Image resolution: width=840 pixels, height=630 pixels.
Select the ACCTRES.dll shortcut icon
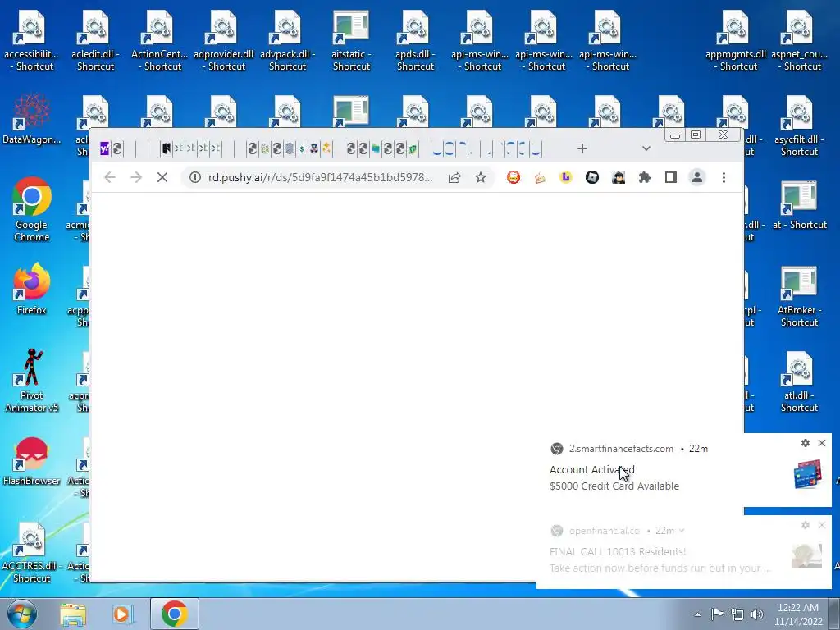click(x=32, y=553)
